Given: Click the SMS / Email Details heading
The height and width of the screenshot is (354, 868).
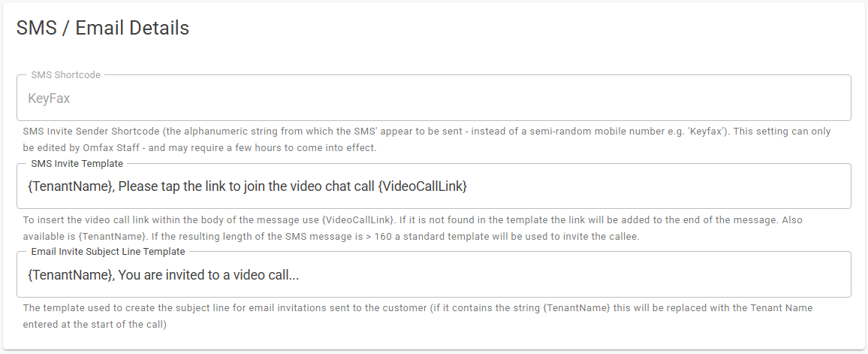Looking at the screenshot, I should [103, 29].
